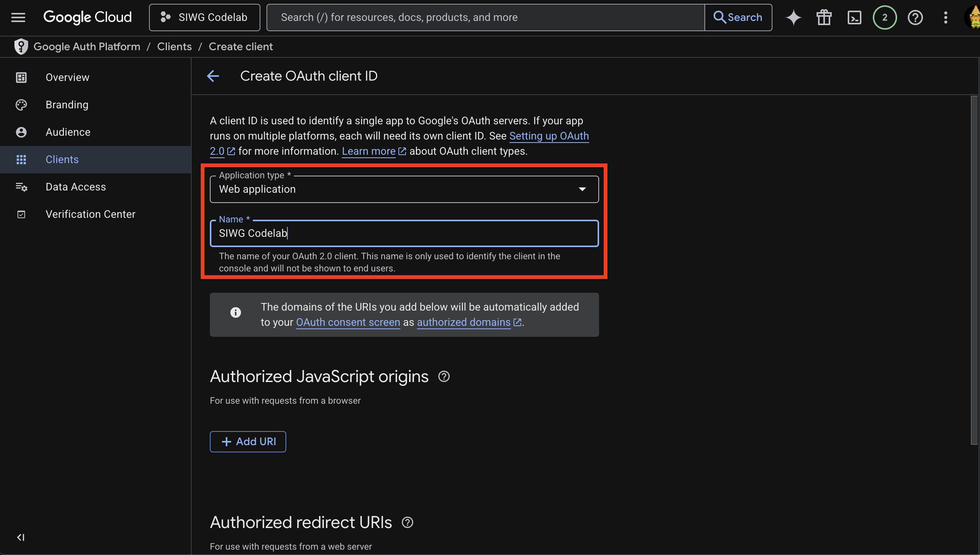Open the OAuth consent screen link
980x555 pixels.
click(x=347, y=322)
